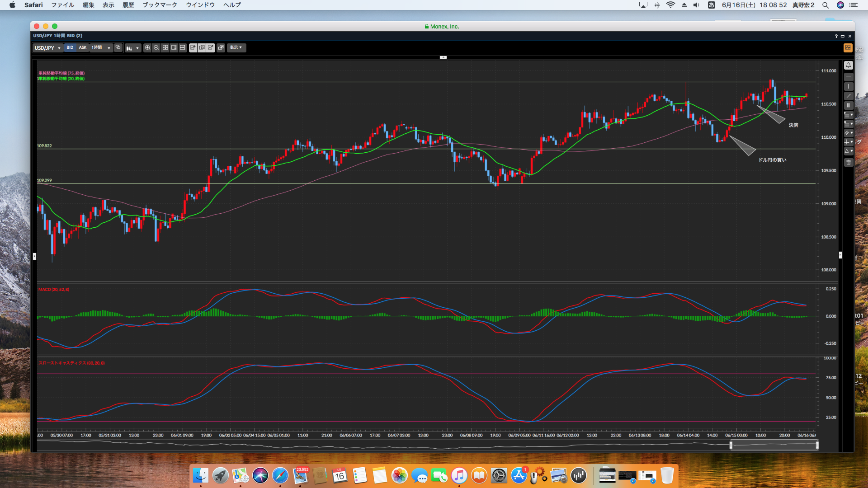Click the Wi-Fi status icon
This screenshot has height=488, width=868.
(670, 5)
